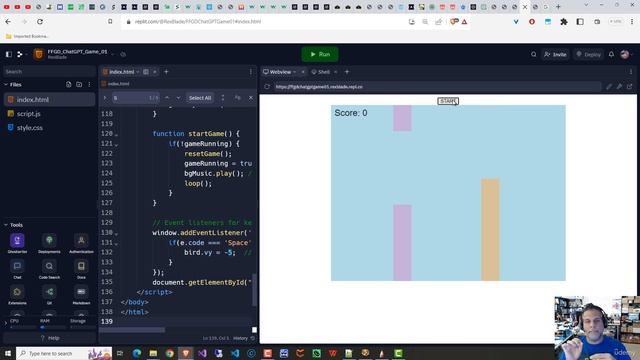Click the Invite button
640x360 pixels.
click(x=556, y=54)
